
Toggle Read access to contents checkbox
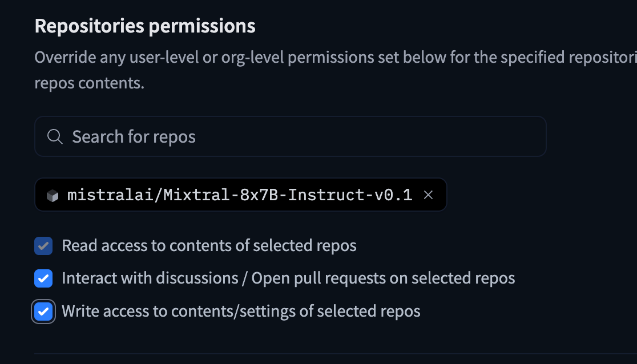coord(43,246)
